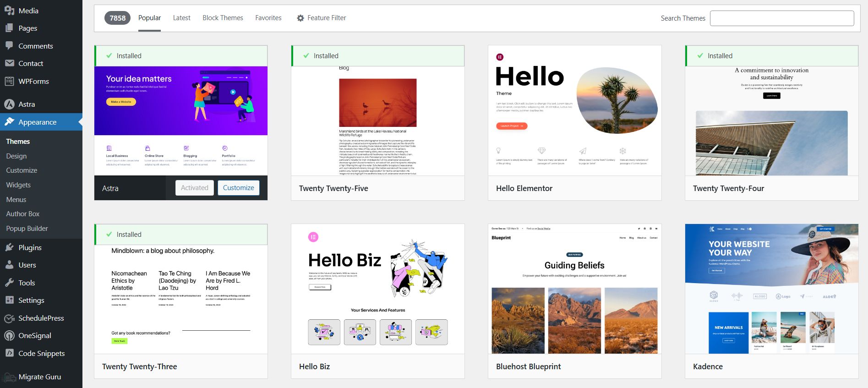This screenshot has width=868, height=388.
Task: Open Author Box submenu item
Action: pos(23,214)
